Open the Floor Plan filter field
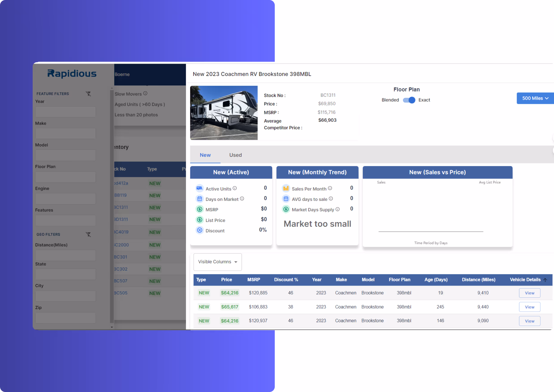Screen dimensions: 554x392 [65, 177]
